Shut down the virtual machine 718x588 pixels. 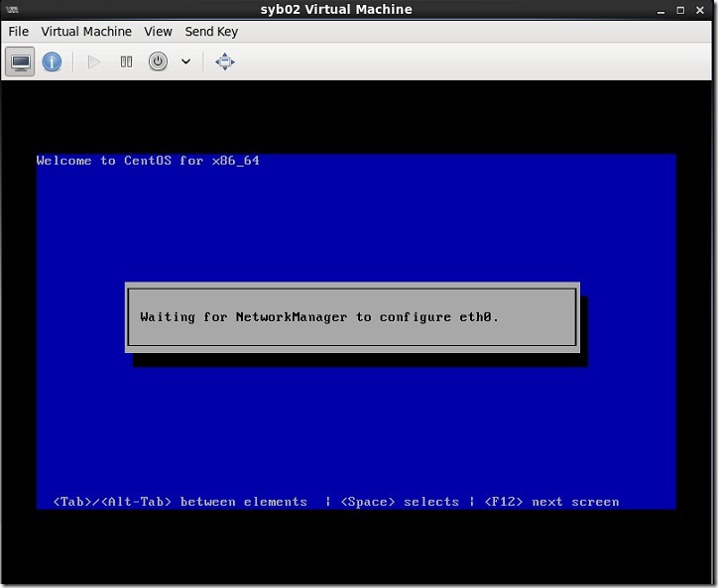[158, 61]
